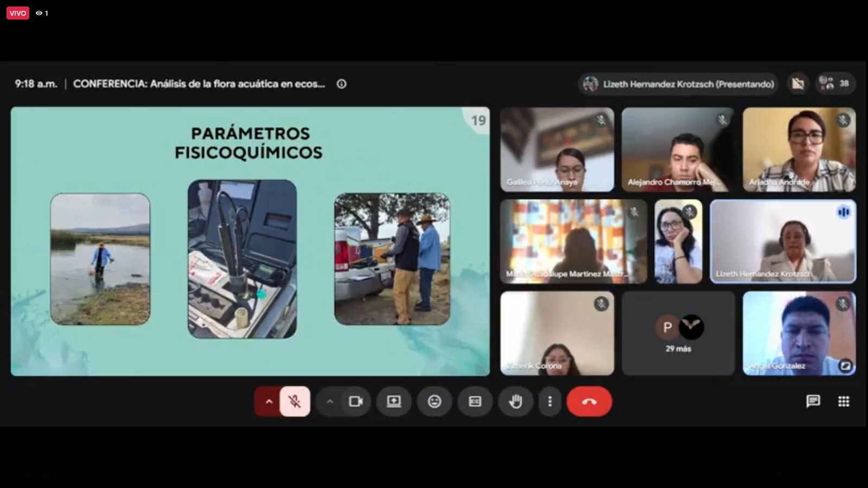The height and width of the screenshot is (488, 868).
Task: Open the 29 más participants tile
Action: point(678,333)
